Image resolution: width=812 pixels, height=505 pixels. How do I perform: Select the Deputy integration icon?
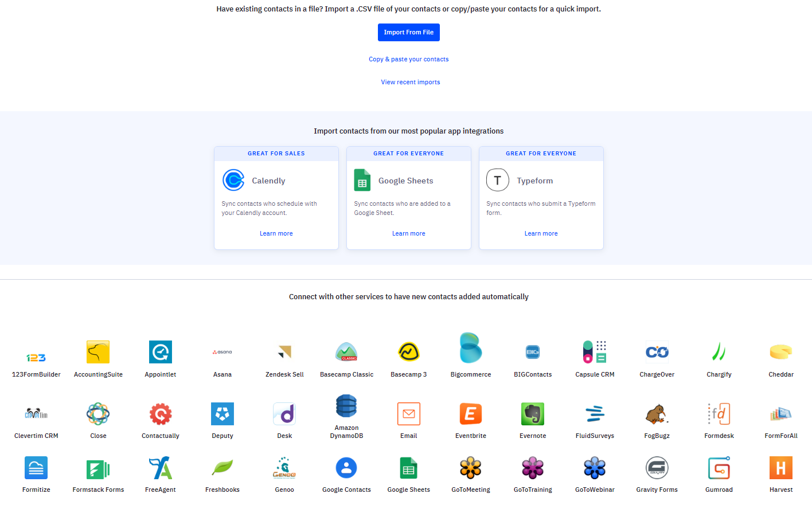(222, 413)
